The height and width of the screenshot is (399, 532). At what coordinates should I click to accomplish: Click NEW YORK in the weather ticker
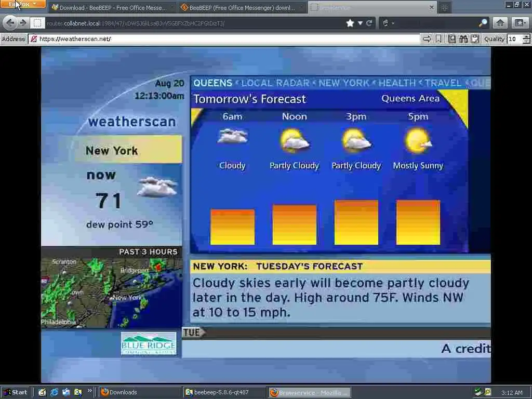coord(344,83)
